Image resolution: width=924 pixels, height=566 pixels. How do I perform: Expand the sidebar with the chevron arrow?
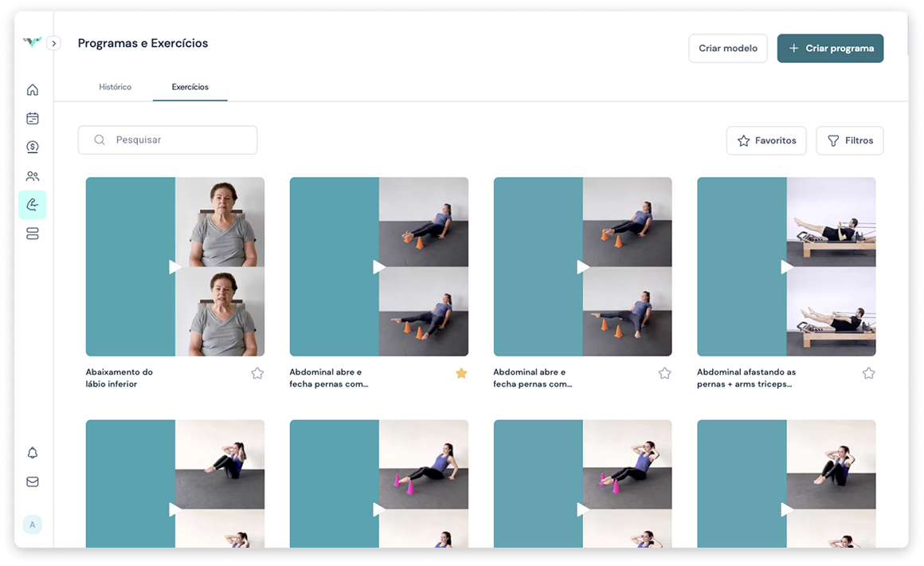pyautogui.click(x=54, y=44)
